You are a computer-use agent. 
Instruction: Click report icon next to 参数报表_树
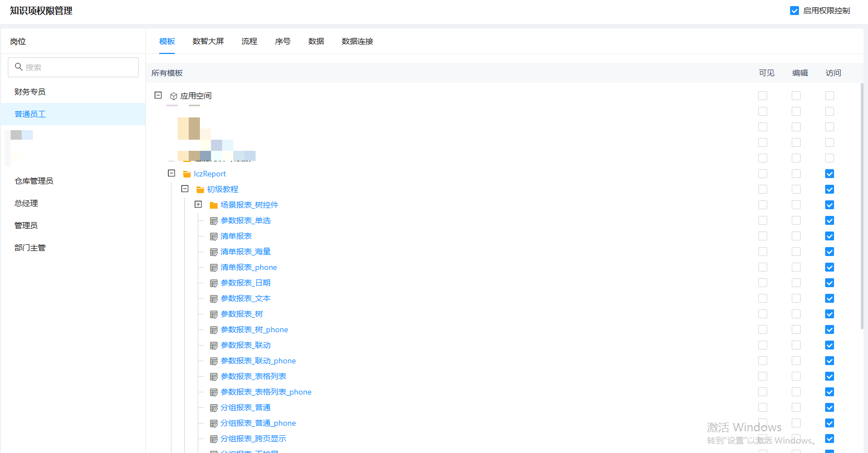click(214, 314)
